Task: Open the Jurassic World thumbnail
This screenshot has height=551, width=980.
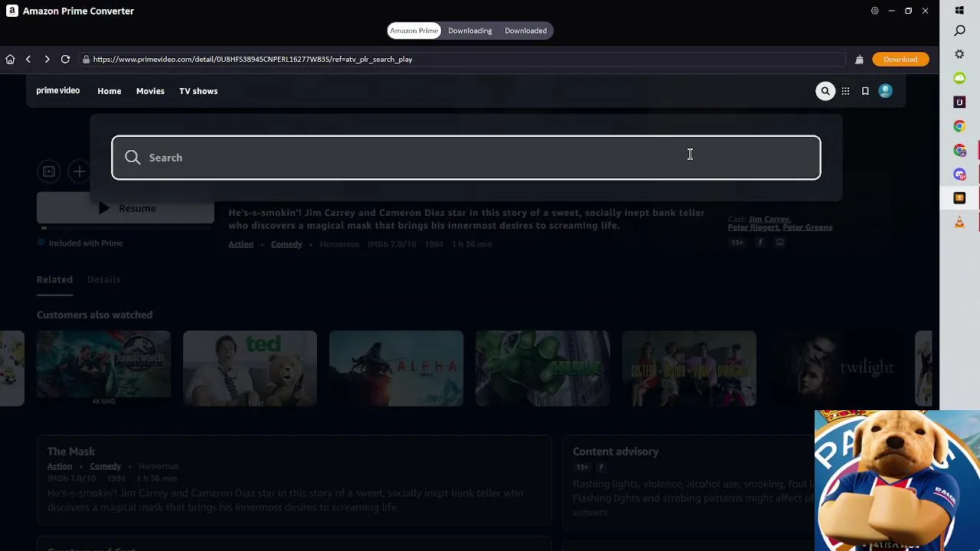Action: click(103, 368)
